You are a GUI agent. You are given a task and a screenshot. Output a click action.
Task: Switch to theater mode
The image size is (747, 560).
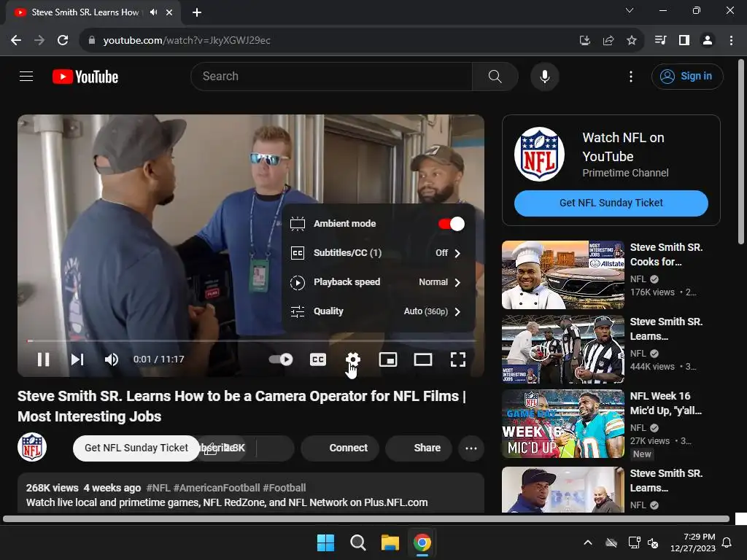coord(423,359)
